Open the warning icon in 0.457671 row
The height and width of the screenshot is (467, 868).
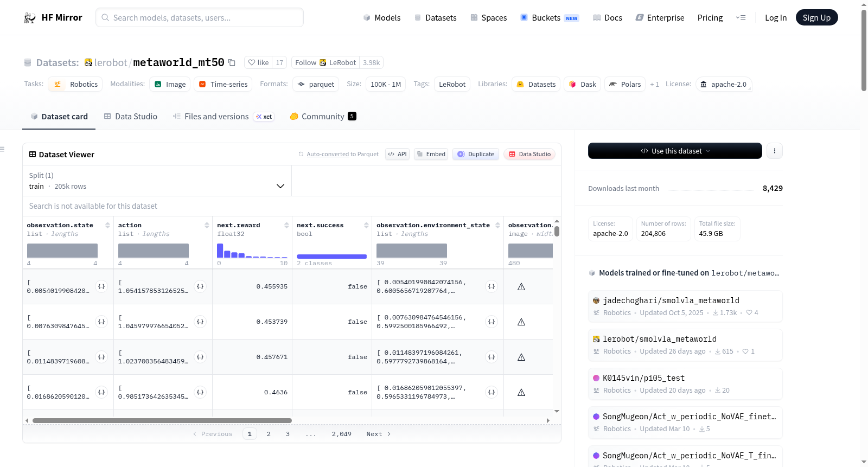(x=521, y=357)
